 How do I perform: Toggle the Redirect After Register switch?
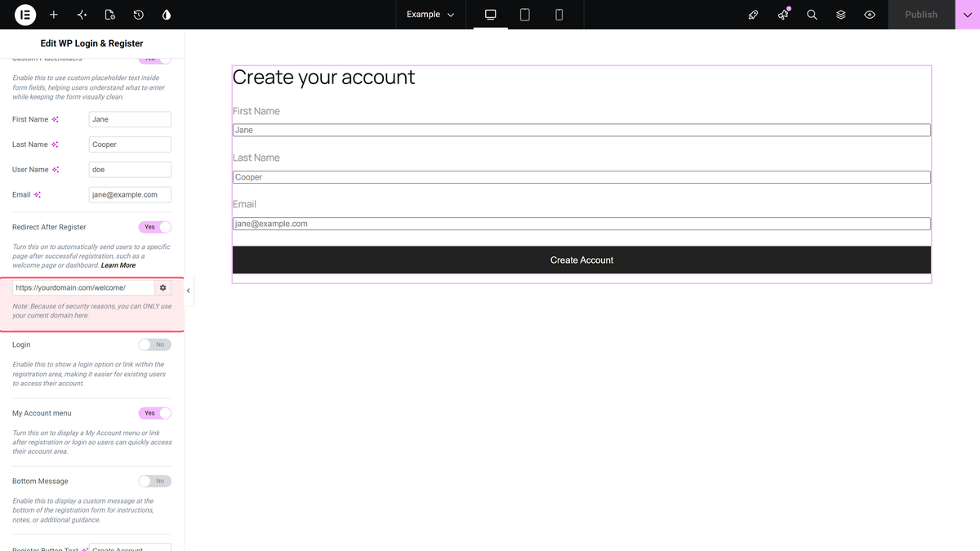tap(155, 227)
